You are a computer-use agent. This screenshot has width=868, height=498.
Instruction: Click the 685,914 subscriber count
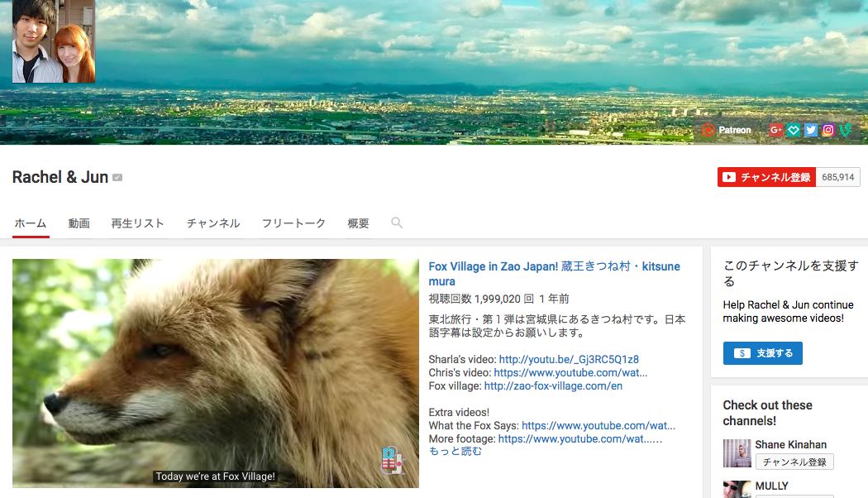pyautogui.click(x=838, y=177)
